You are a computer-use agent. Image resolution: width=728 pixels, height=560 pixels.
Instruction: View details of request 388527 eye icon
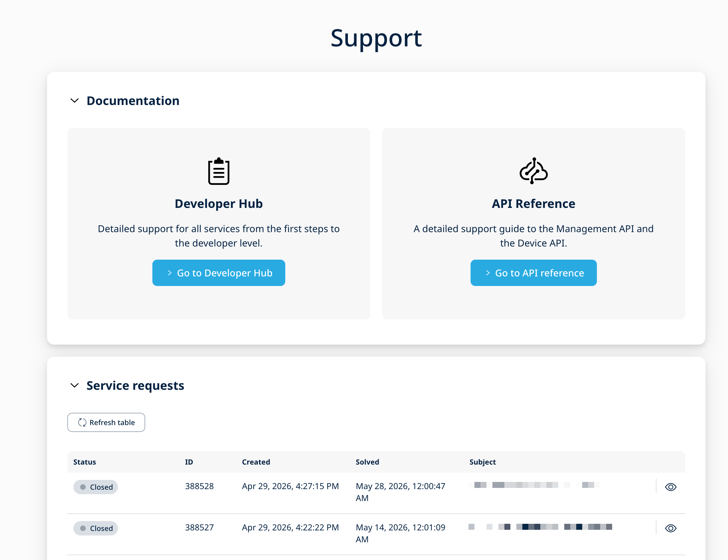[x=671, y=528]
